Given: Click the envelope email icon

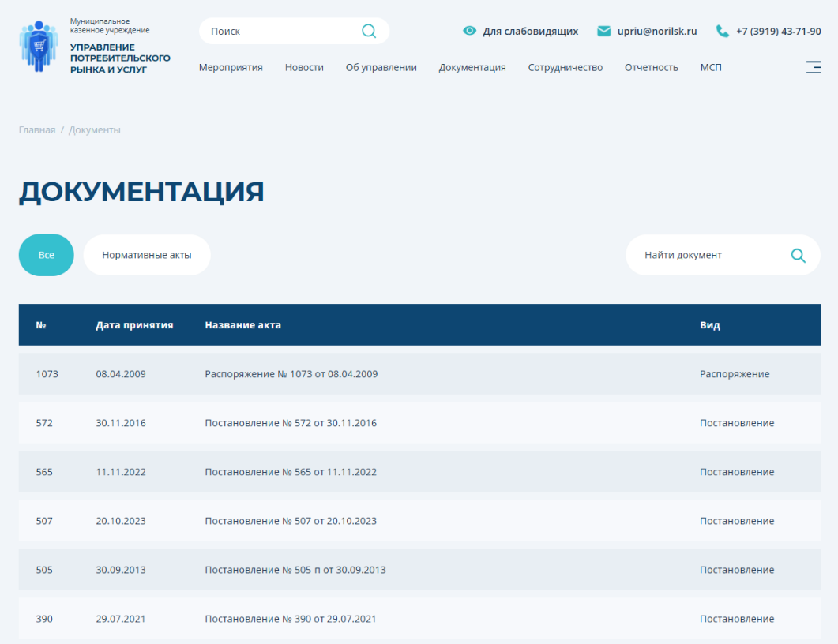Looking at the screenshot, I should point(604,31).
